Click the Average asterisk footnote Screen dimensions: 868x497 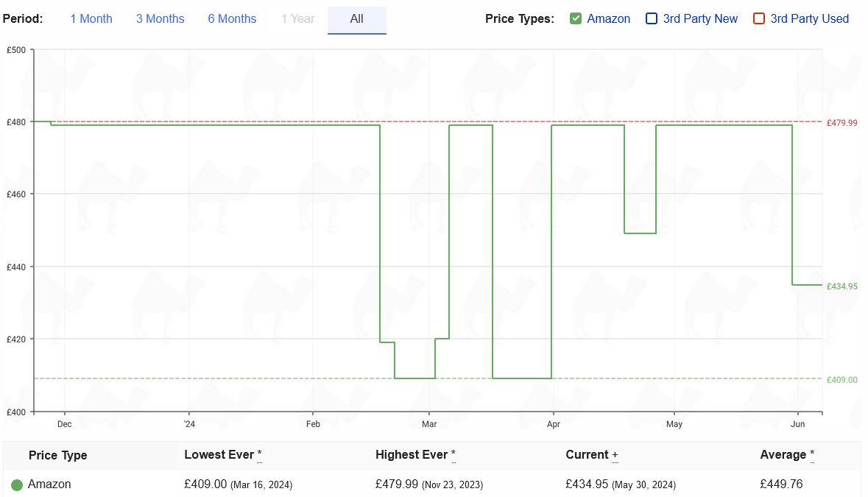click(x=812, y=455)
